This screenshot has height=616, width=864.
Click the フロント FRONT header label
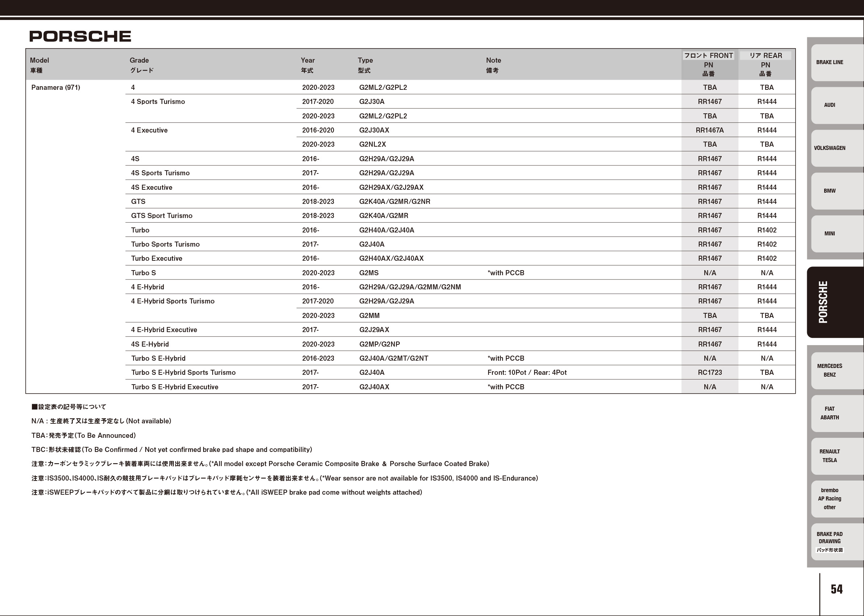(x=709, y=55)
